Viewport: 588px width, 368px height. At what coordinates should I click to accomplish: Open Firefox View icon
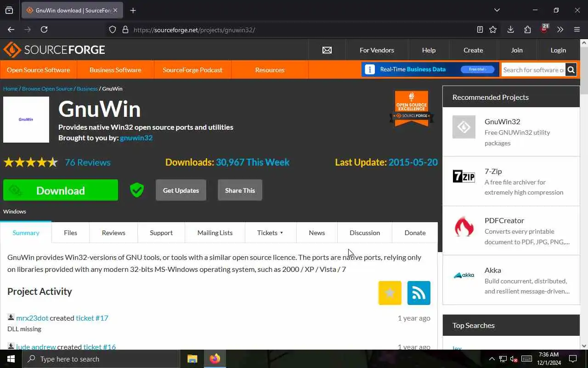point(9,11)
